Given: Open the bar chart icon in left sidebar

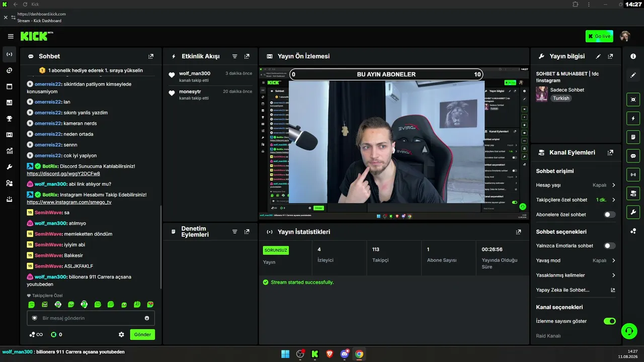Looking at the screenshot, I should (9, 103).
